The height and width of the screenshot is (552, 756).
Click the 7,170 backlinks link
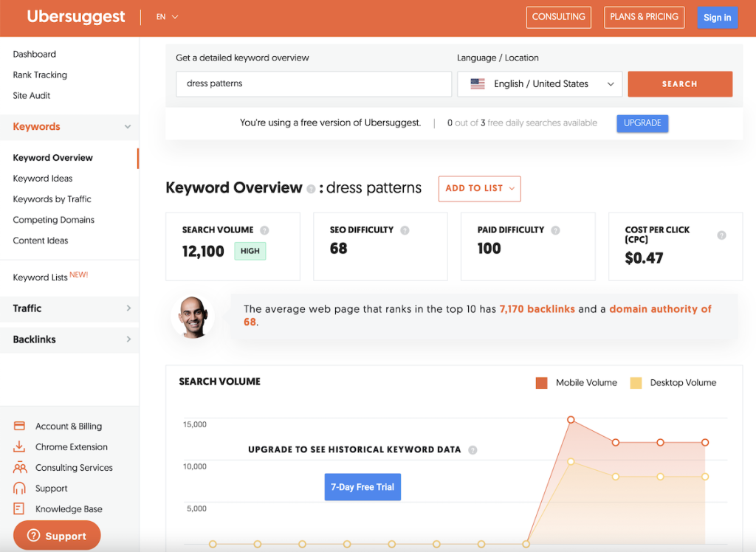(x=537, y=309)
